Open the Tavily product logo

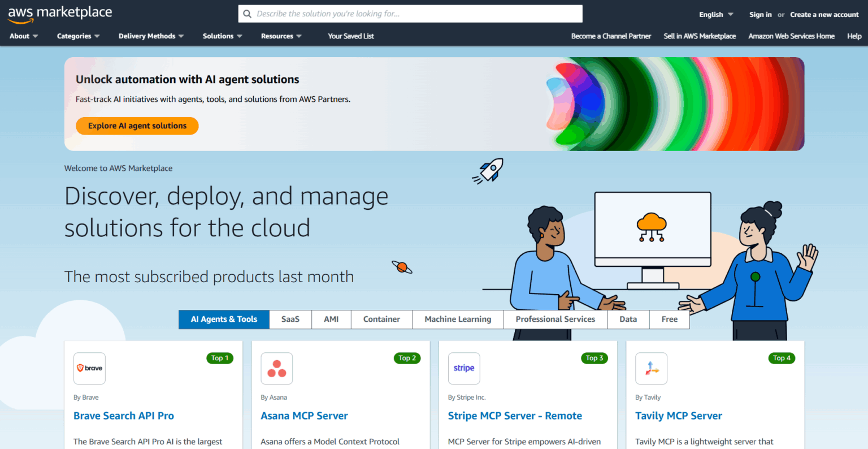point(651,368)
